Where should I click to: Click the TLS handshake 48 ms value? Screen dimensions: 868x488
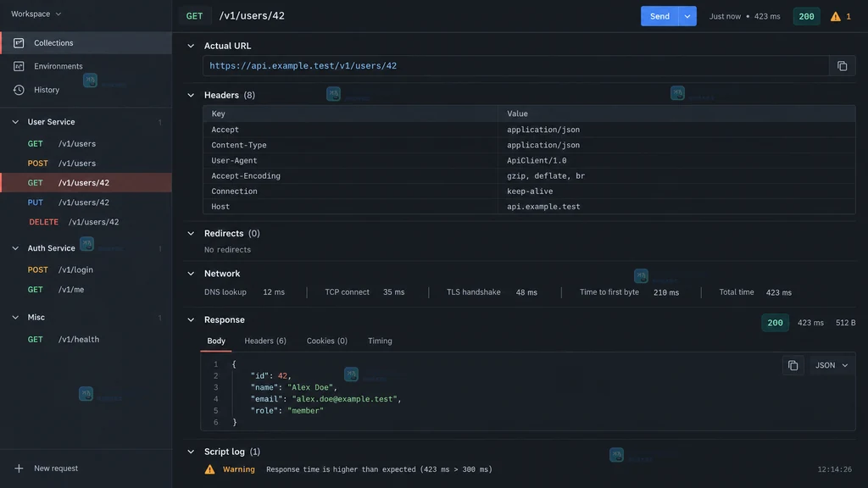point(526,292)
